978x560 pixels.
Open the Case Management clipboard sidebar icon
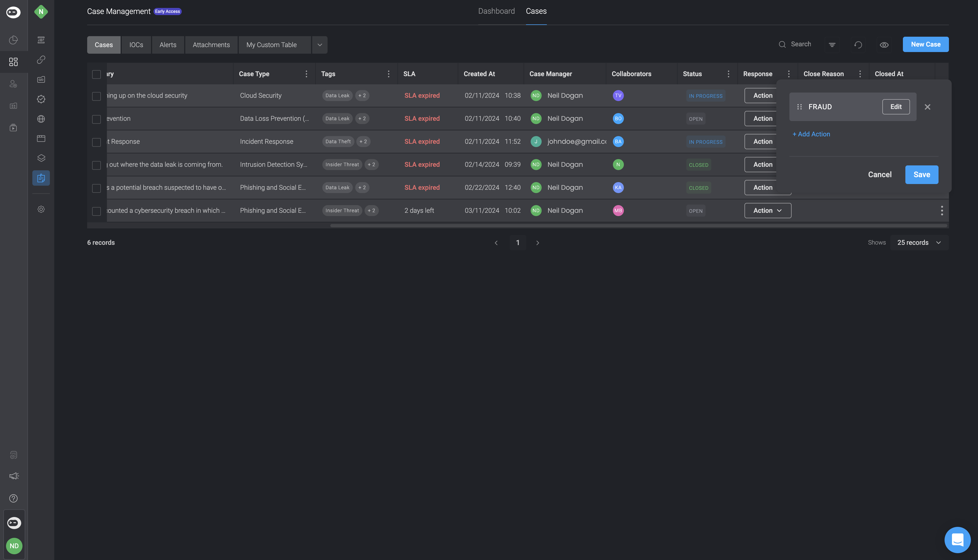pyautogui.click(x=41, y=178)
